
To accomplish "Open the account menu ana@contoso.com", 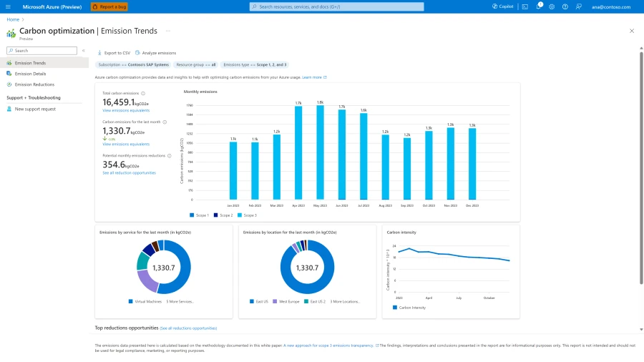I will [x=611, y=6].
